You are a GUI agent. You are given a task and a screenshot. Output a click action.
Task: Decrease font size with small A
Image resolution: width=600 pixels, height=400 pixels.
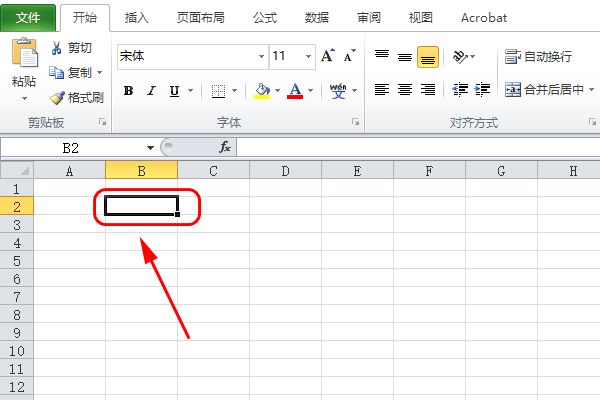pyautogui.click(x=349, y=56)
